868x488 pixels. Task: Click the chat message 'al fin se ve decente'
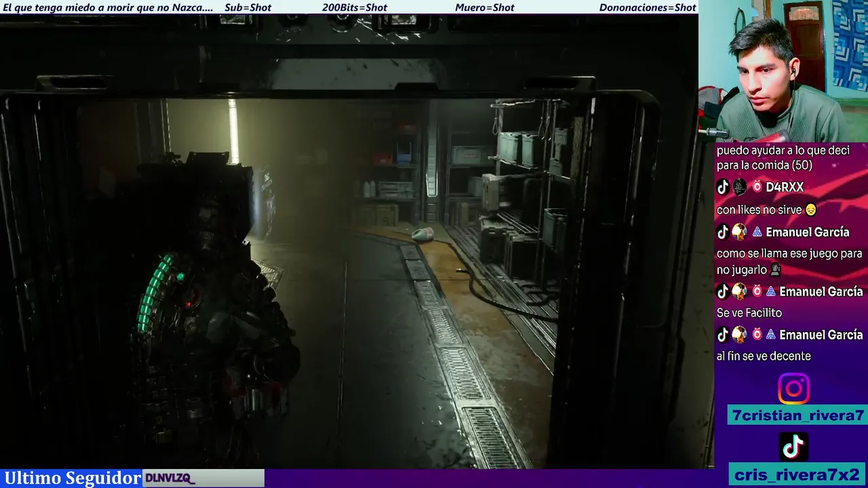coord(764,357)
